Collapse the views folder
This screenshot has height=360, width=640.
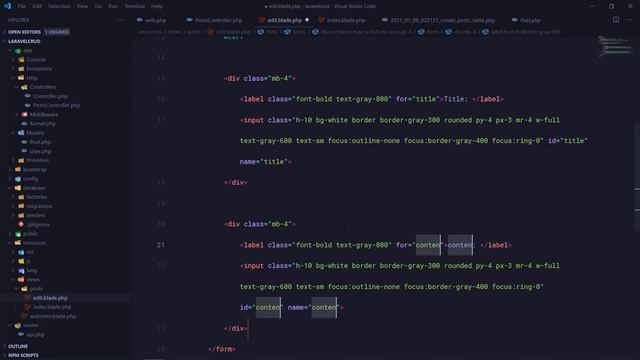(x=33, y=280)
